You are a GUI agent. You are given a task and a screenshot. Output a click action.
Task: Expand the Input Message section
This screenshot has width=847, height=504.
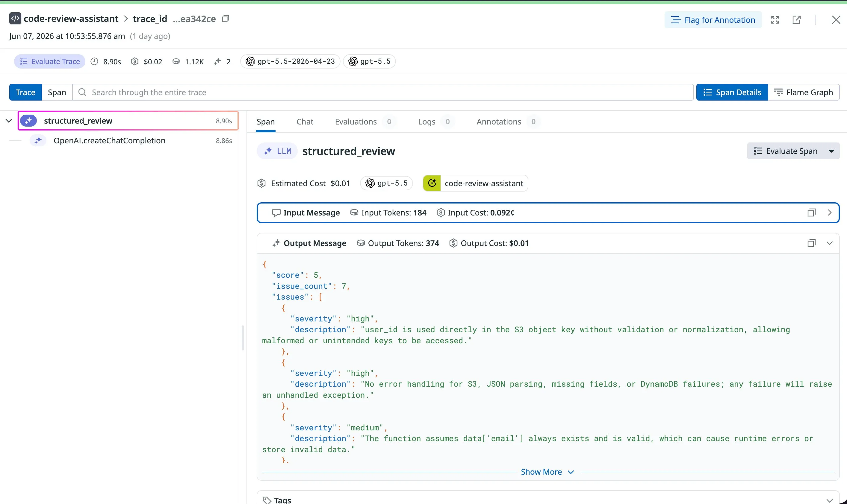point(830,212)
